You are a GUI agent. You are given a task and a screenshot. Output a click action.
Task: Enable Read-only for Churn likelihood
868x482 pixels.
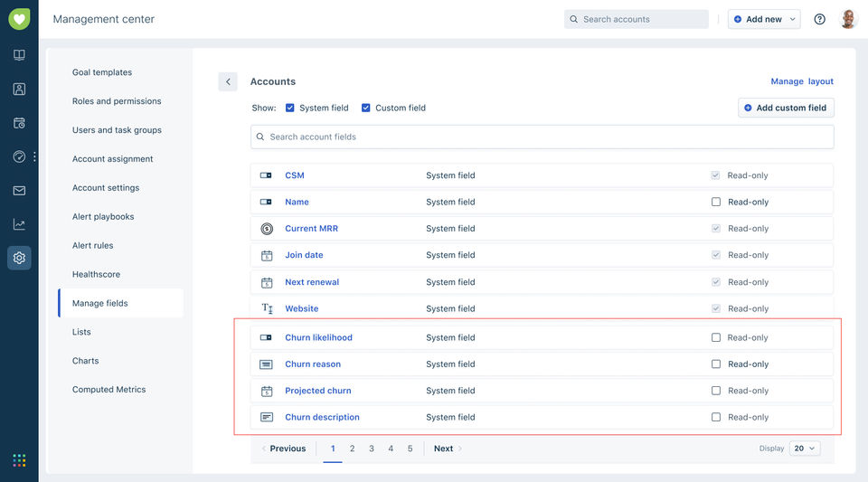(x=716, y=337)
